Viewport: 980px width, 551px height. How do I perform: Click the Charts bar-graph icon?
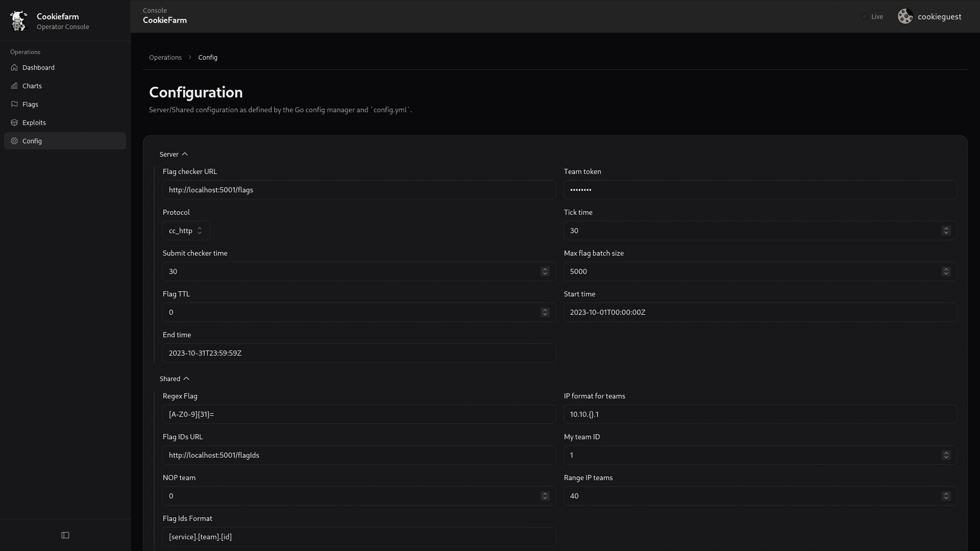point(14,86)
